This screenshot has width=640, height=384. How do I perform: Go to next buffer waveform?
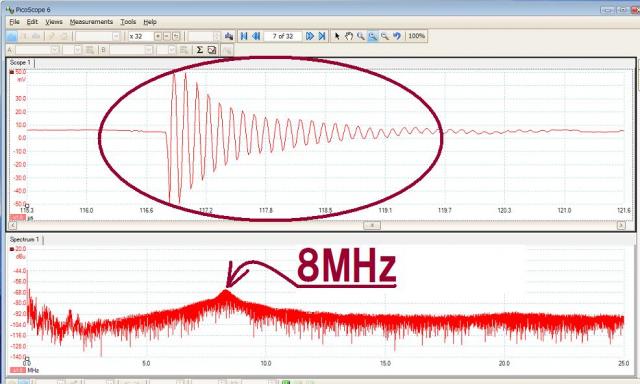[310, 36]
